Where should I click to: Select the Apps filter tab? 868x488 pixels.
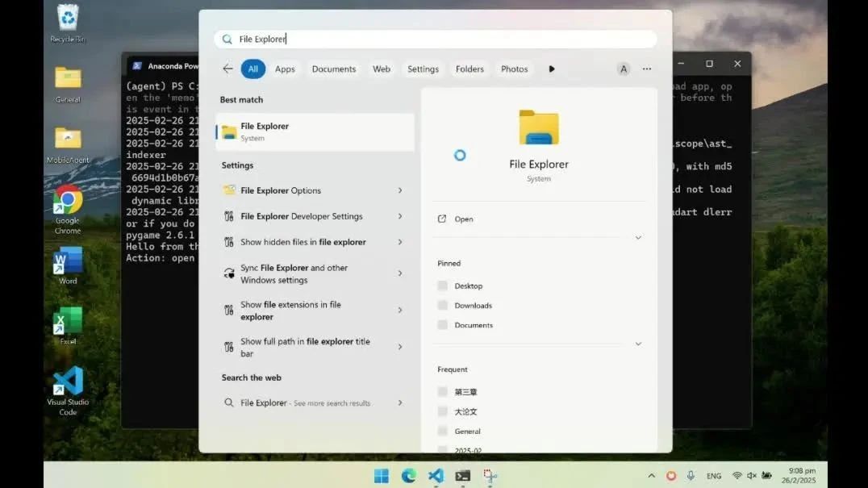pos(285,69)
